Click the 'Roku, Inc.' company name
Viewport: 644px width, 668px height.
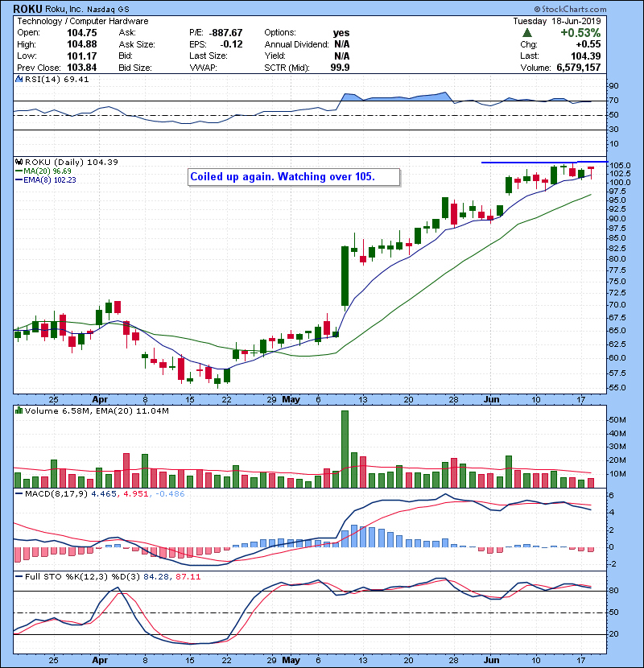click(x=64, y=10)
